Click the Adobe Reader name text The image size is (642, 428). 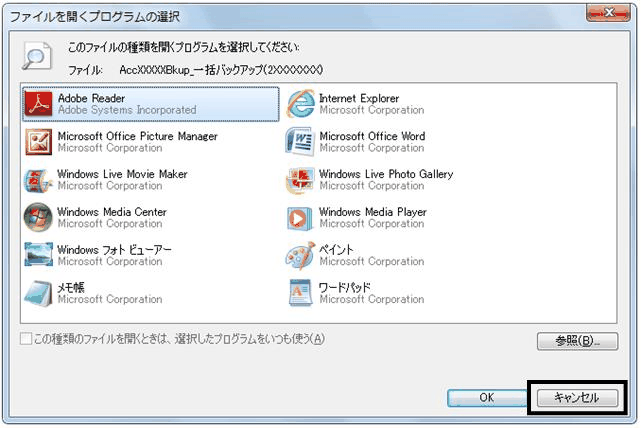tap(91, 98)
